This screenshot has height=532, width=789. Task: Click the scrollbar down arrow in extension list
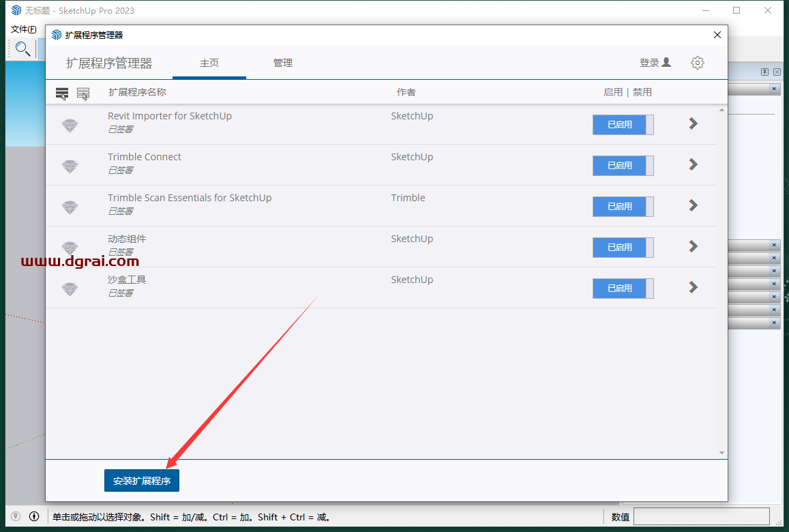pos(722,453)
